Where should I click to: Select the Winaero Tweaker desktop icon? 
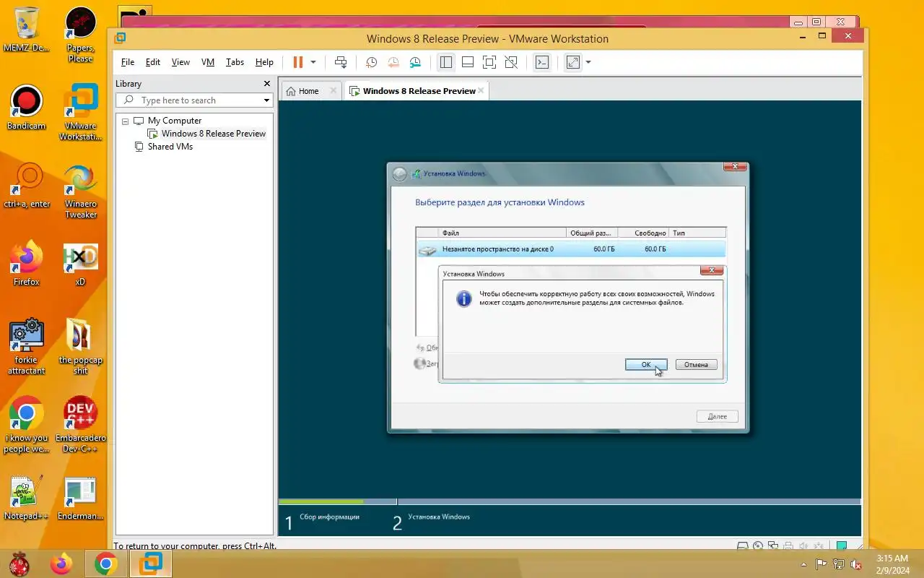(x=81, y=191)
